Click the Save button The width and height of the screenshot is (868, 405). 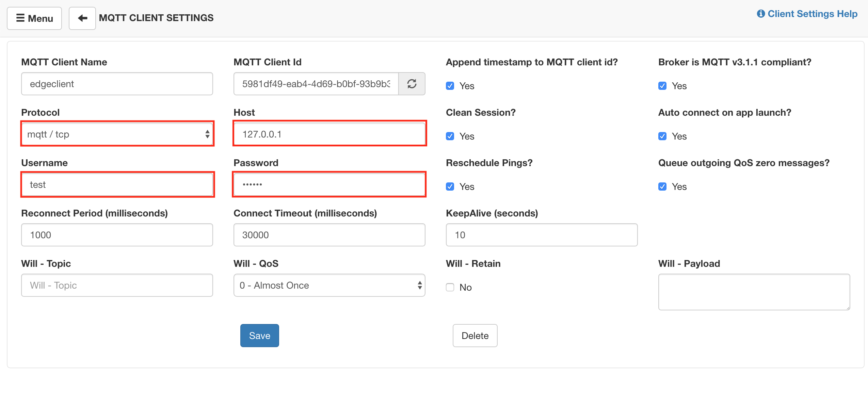point(260,336)
